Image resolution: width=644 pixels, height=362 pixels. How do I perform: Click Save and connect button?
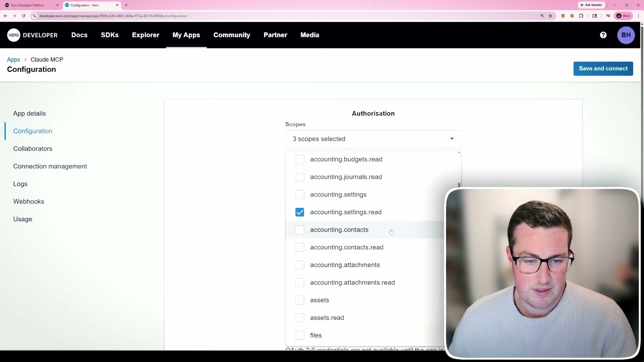click(603, 69)
